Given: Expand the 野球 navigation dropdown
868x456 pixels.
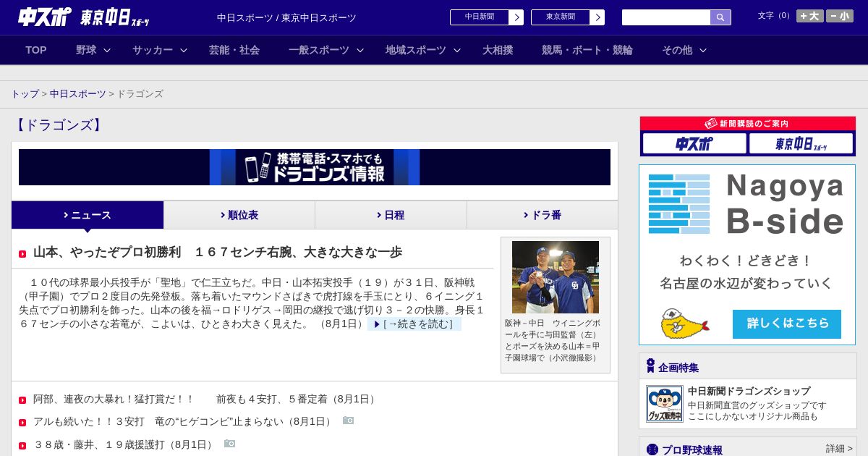Looking at the screenshot, I should coord(93,50).
